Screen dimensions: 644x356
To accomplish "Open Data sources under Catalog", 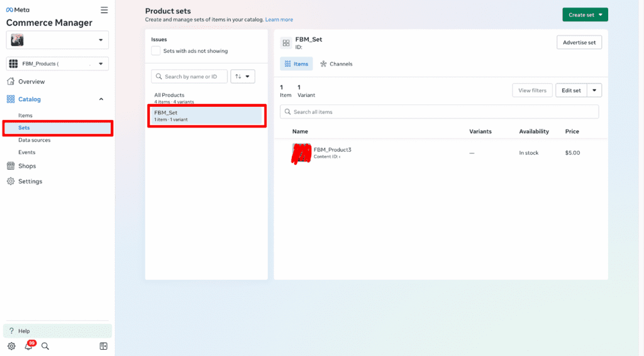I will click(34, 140).
